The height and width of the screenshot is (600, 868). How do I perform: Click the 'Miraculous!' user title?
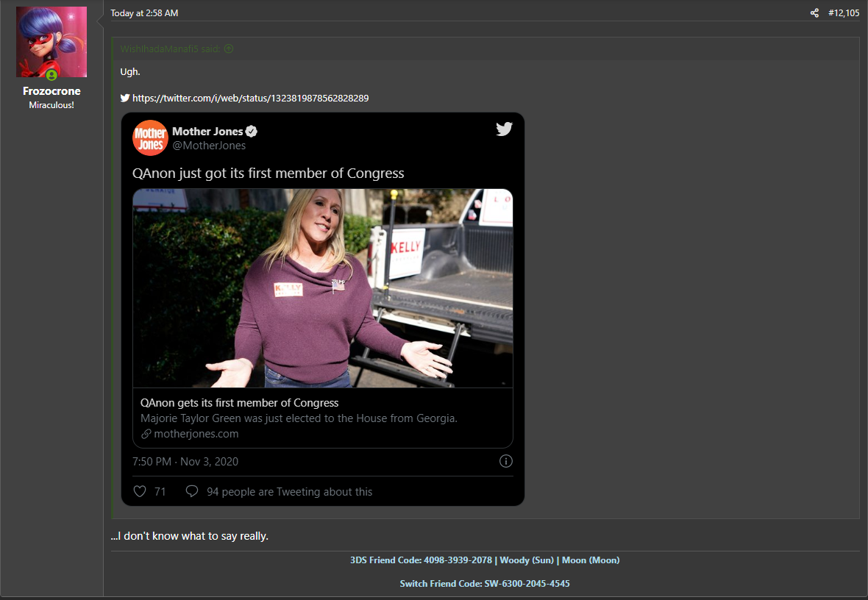point(51,105)
